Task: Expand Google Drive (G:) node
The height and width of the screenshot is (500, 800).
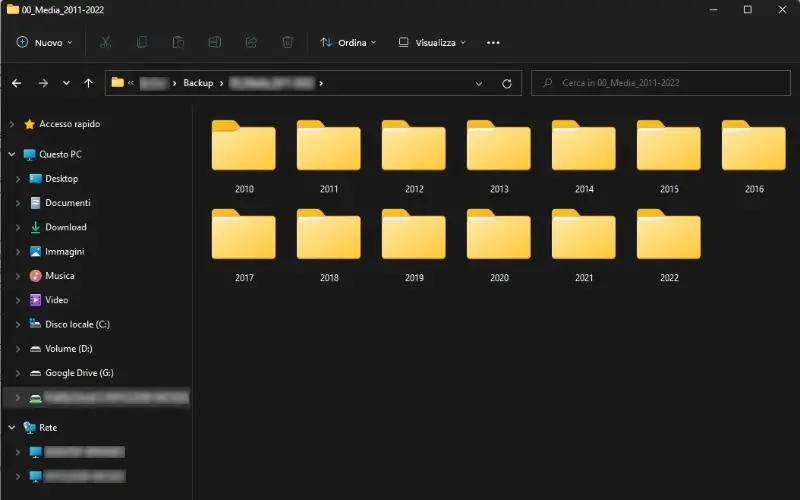Action: 18,373
